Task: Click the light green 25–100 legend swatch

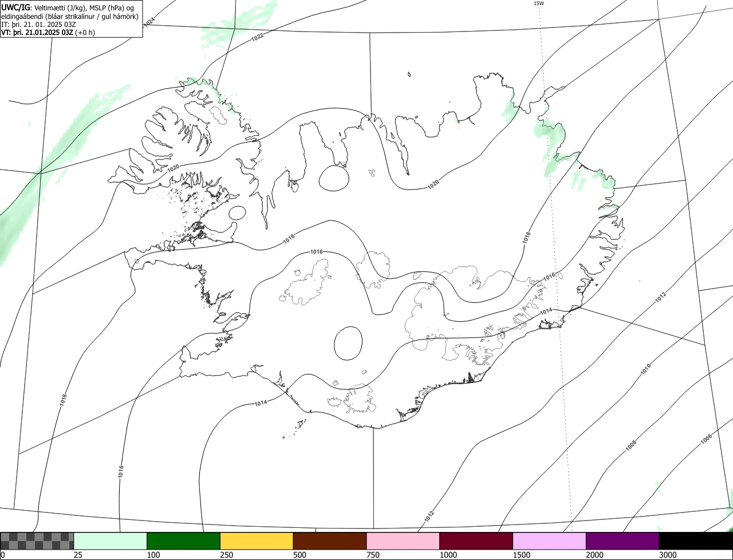Action: point(111,541)
